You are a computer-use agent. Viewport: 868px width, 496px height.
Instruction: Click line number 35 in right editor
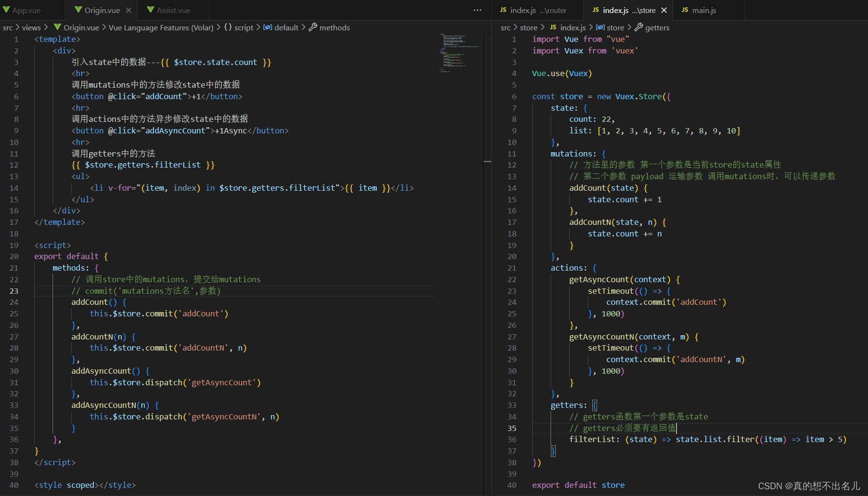click(x=512, y=428)
